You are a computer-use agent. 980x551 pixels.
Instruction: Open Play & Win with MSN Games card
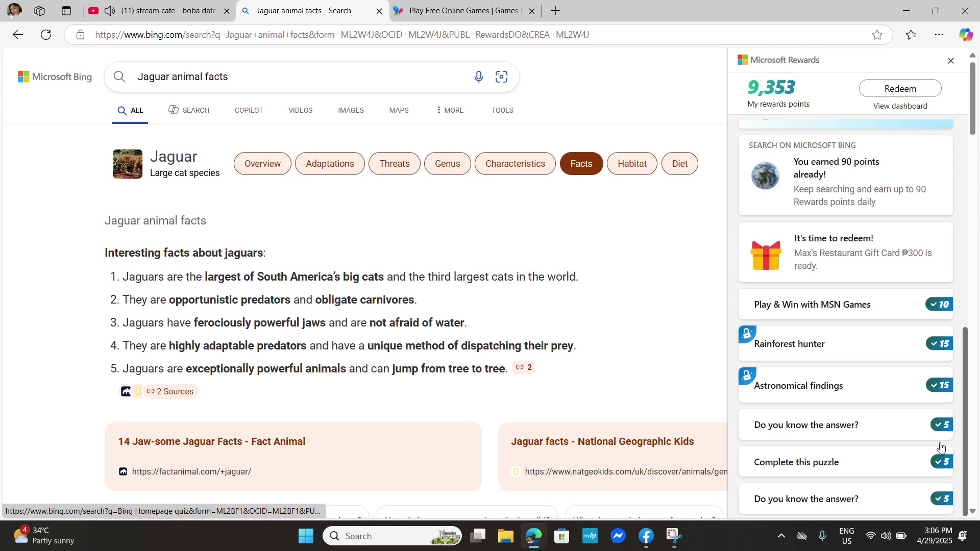(x=845, y=305)
